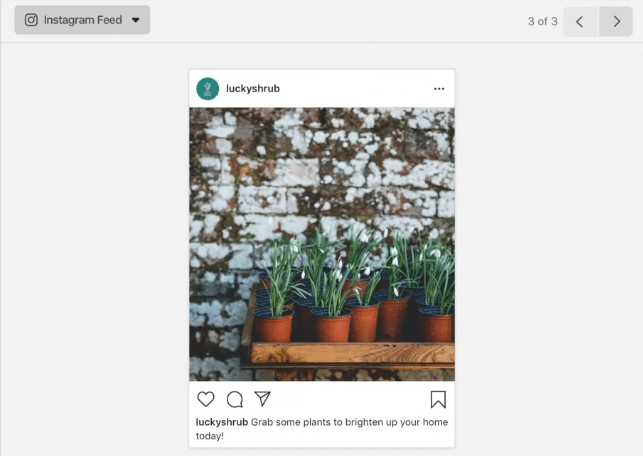Click the '3 of 3' preview counter
The image size is (643, 456).
[543, 21]
